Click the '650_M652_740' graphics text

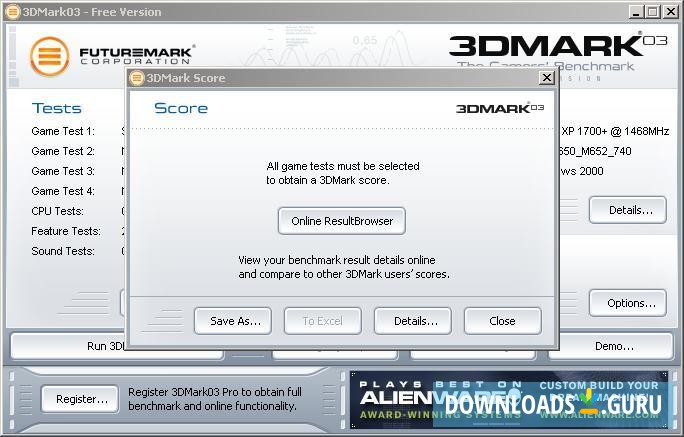[595, 151]
